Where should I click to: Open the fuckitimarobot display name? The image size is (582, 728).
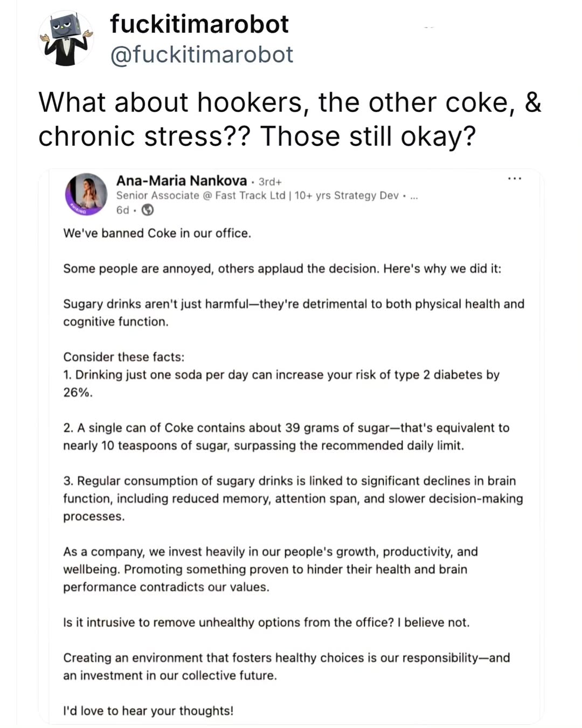click(199, 24)
